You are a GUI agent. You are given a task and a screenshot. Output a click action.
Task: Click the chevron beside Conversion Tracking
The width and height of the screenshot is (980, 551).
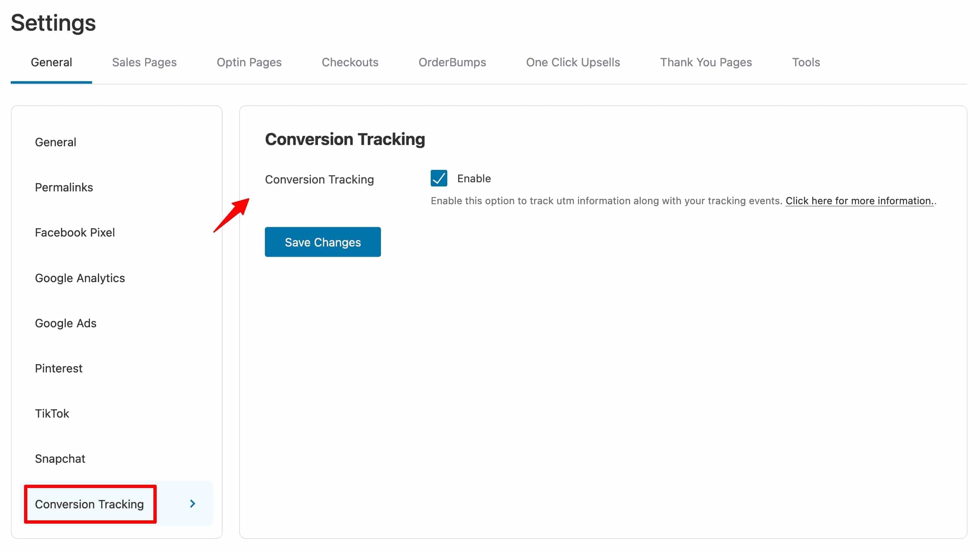pyautogui.click(x=192, y=504)
